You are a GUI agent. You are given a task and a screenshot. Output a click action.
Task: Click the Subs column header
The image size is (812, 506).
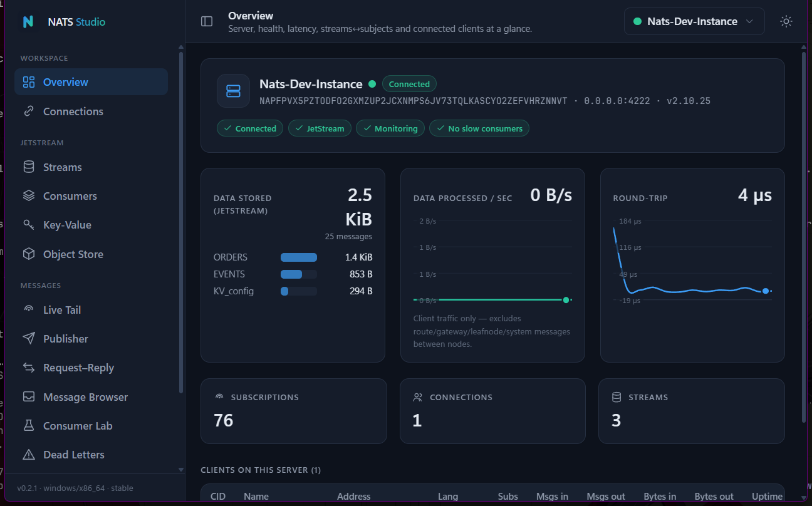pos(508,497)
